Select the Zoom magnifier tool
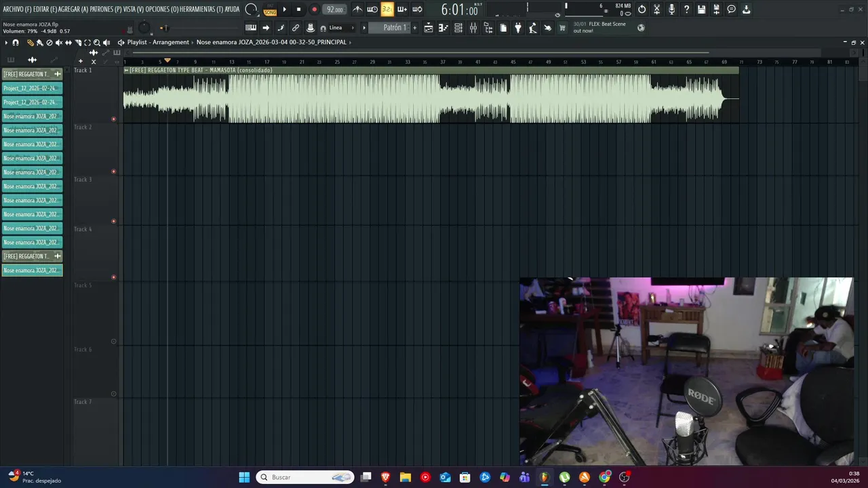Viewport: 868px width, 488px height. (97, 42)
